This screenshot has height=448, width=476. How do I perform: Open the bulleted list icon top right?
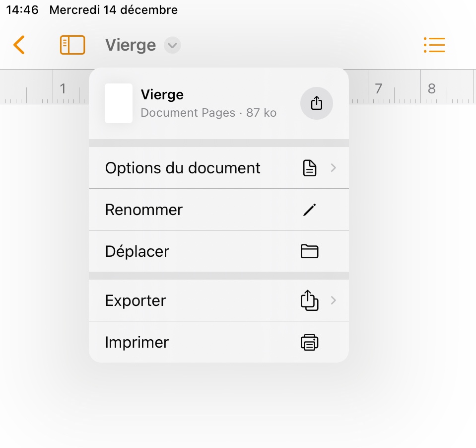tap(434, 45)
